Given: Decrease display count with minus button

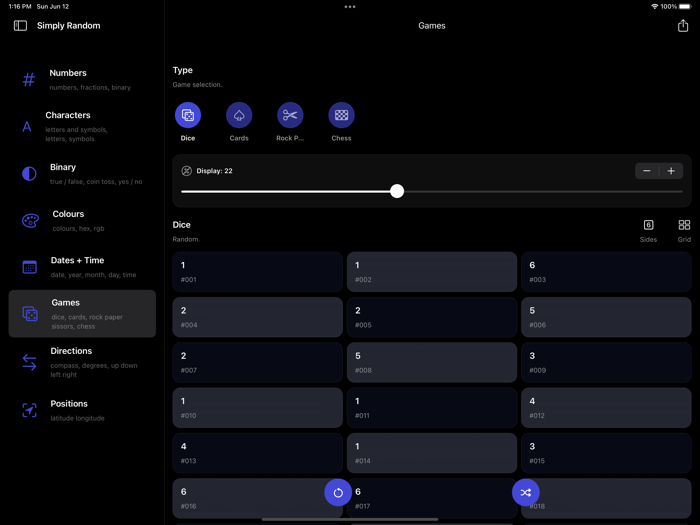Looking at the screenshot, I should pos(647,171).
